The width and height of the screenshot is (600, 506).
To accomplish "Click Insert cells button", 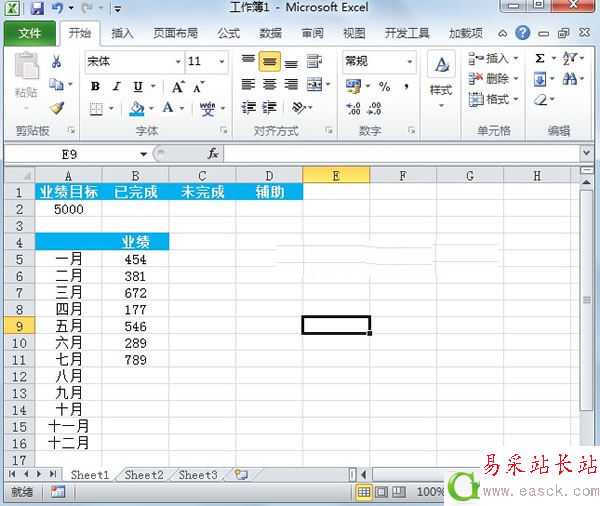I will (x=493, y=59).
